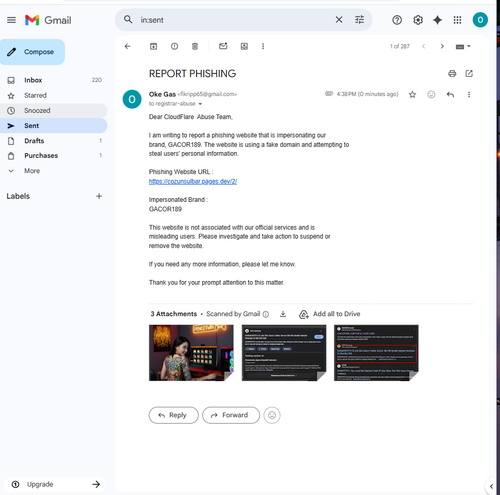The image size is (500, 495).
Task: Download all attachments
Action: (x=283, y=314)
